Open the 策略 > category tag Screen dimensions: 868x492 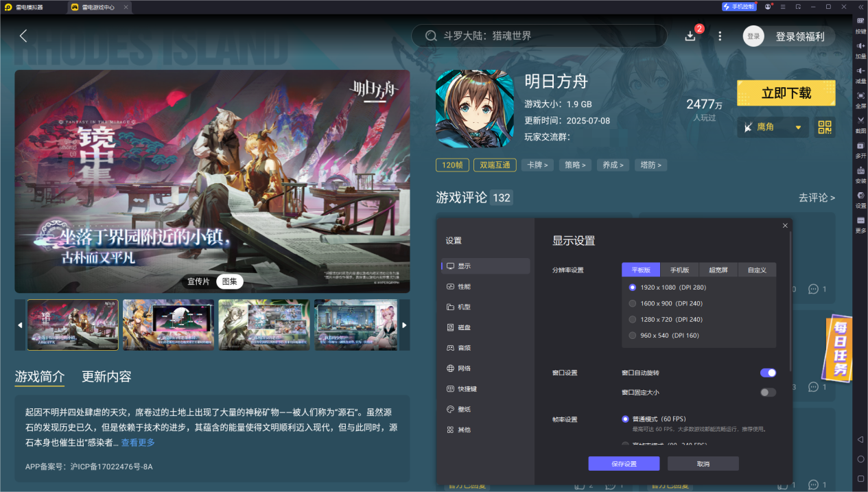[x=576, y=165]
